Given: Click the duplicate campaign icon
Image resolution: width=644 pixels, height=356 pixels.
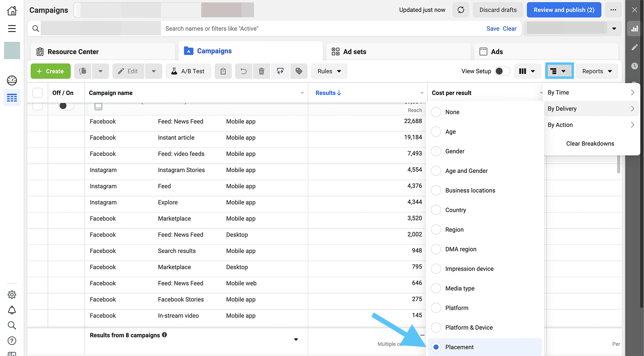Looking at the screenshot, I should pos(83,71).
